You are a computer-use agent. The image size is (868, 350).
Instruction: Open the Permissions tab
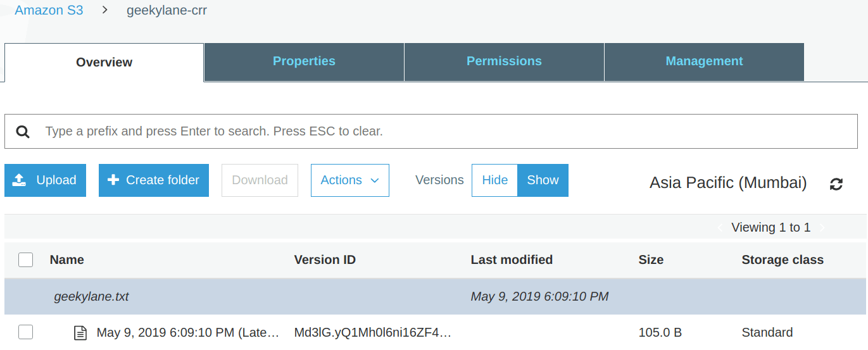(x=504, y=61)
